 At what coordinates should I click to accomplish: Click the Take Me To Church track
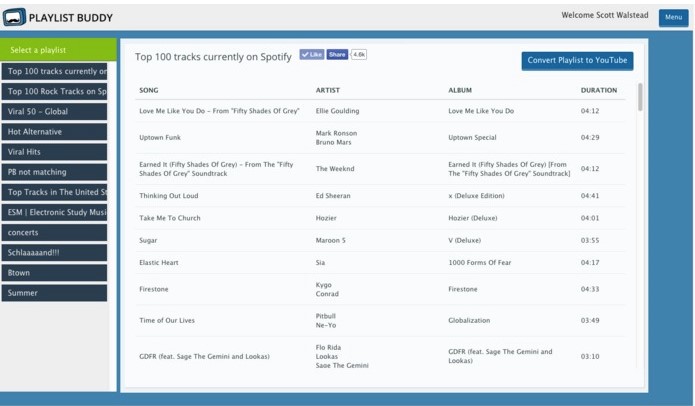pos(169,218)
